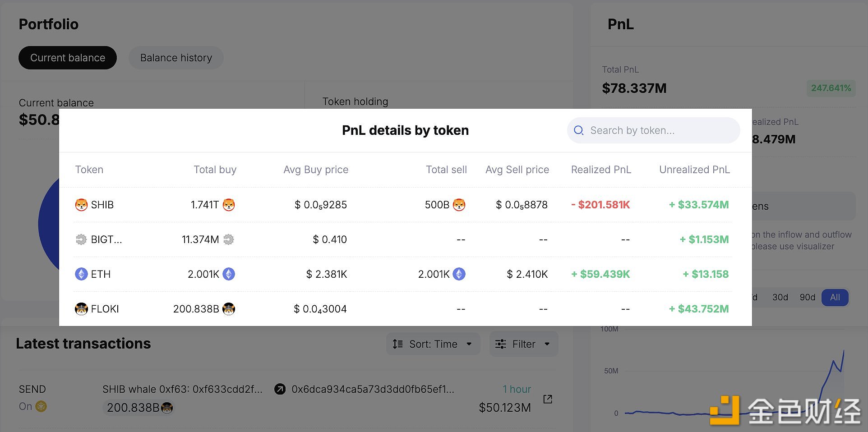Screen dimensions: 868x432
Task: Select the 30d time range
Action: coord(780,297)
